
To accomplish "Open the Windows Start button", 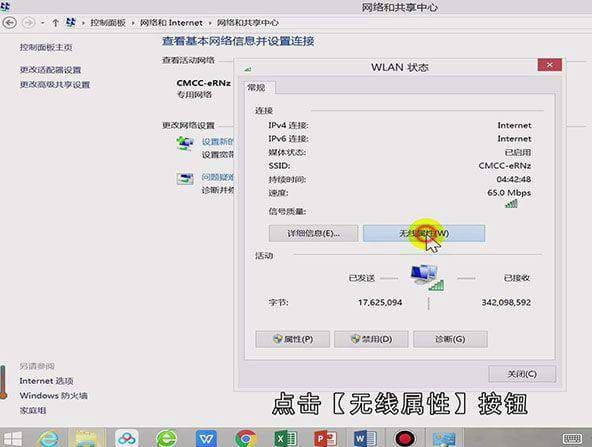I will tap(13, 439).
